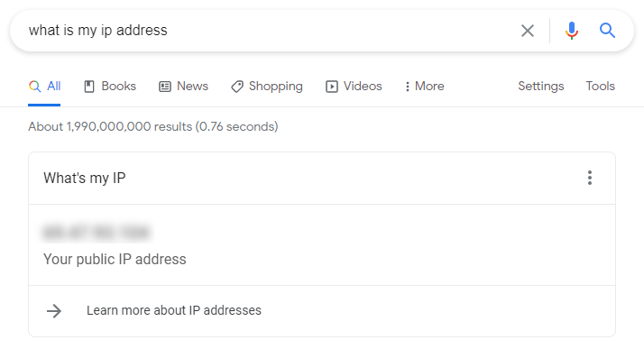644x349 pixels.
Task: Switch to the News tab
Action: point(184,87)
